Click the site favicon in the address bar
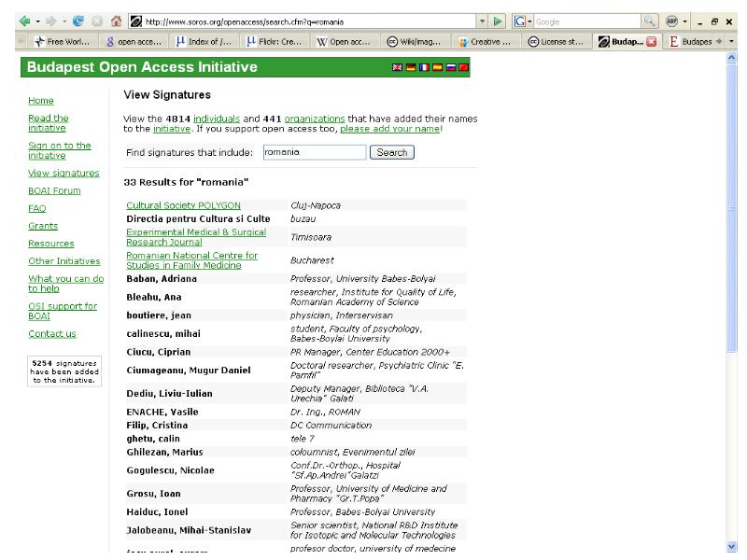 pos(135,21)
